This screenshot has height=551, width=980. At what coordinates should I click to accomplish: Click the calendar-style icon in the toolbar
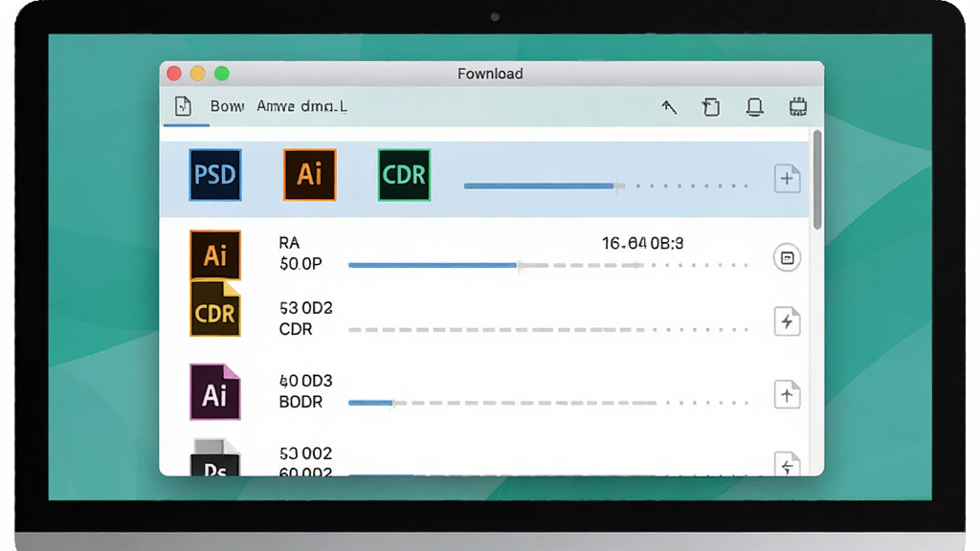(x=797, y=107)
